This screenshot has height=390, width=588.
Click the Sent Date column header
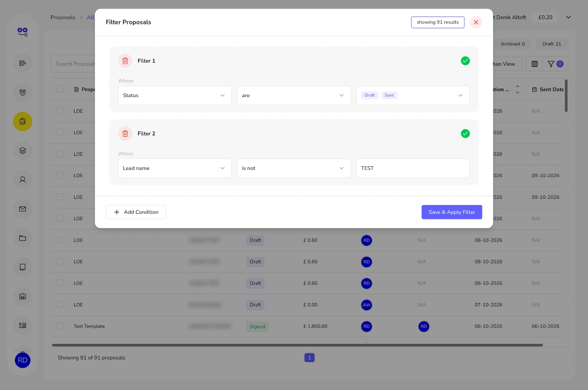tap(548, 89)
